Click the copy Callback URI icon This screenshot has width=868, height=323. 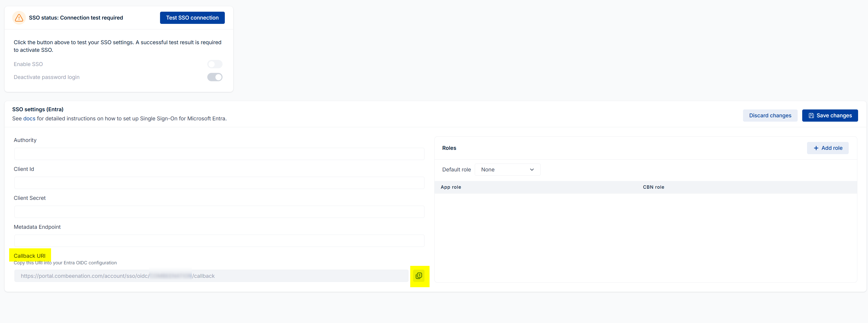pos(418,276)
